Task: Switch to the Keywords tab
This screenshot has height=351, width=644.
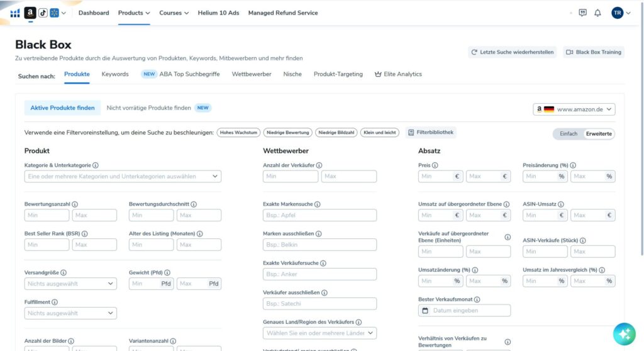Action: tap(115, 74)
